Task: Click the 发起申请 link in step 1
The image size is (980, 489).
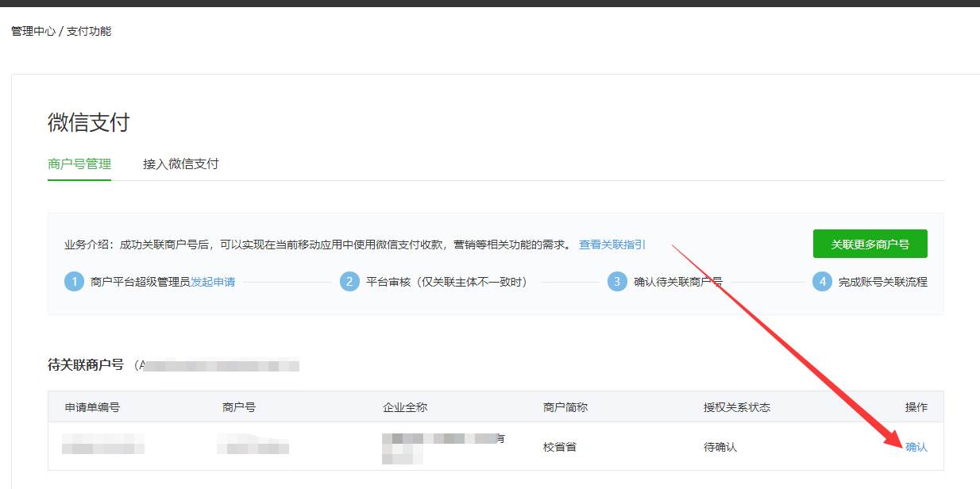Action: pyautogui.click(x=213, y=282)
